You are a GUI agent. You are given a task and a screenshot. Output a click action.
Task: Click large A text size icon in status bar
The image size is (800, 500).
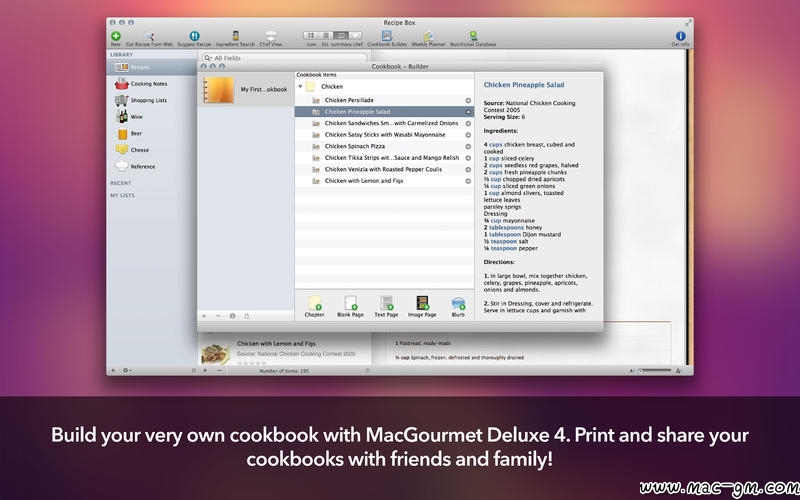coord(678,371)
